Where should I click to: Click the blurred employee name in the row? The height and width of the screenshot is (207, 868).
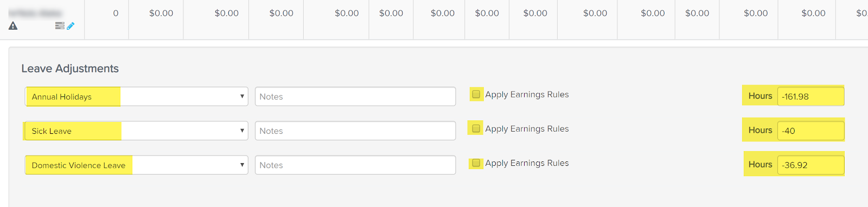35,12
